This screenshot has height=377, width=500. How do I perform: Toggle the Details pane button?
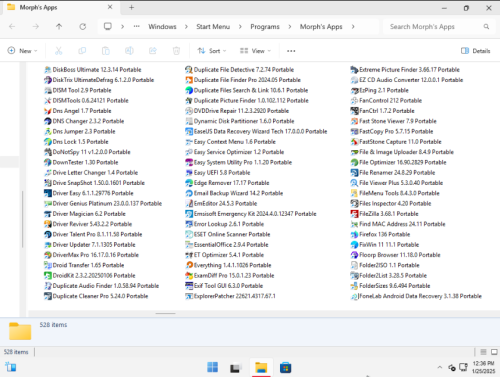click(x=476, y=51)
